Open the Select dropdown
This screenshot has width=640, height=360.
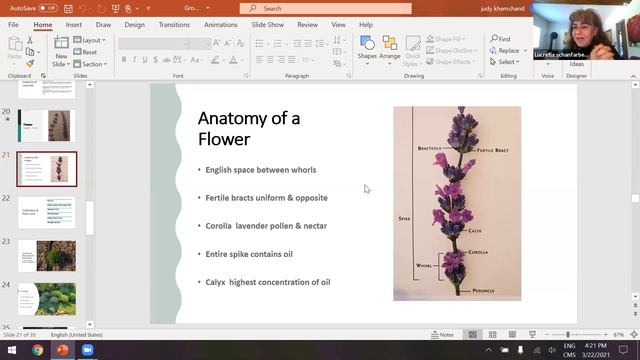505,62
